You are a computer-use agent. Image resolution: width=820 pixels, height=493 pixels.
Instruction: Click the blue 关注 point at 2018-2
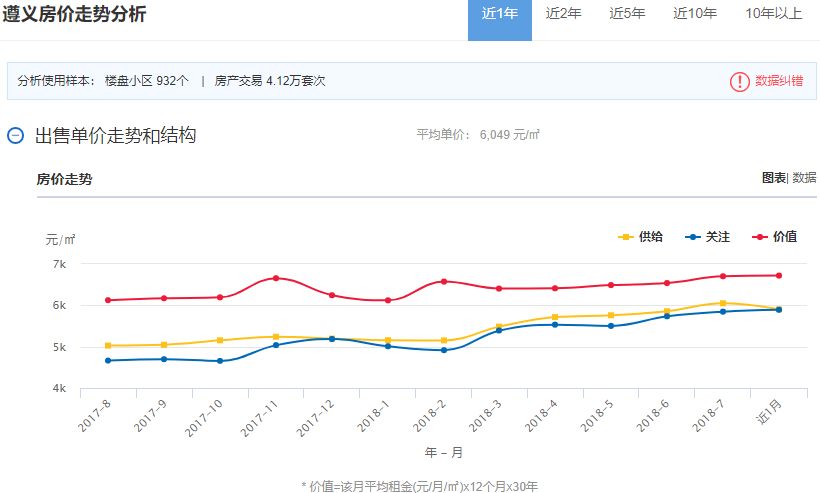[x=443, y=350]
